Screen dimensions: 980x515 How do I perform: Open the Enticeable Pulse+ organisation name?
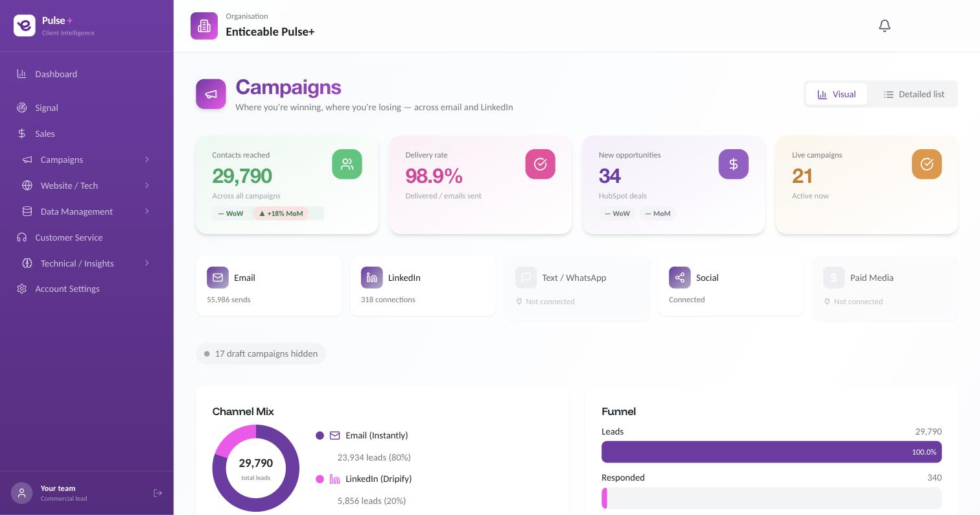(x=270, y=32)
